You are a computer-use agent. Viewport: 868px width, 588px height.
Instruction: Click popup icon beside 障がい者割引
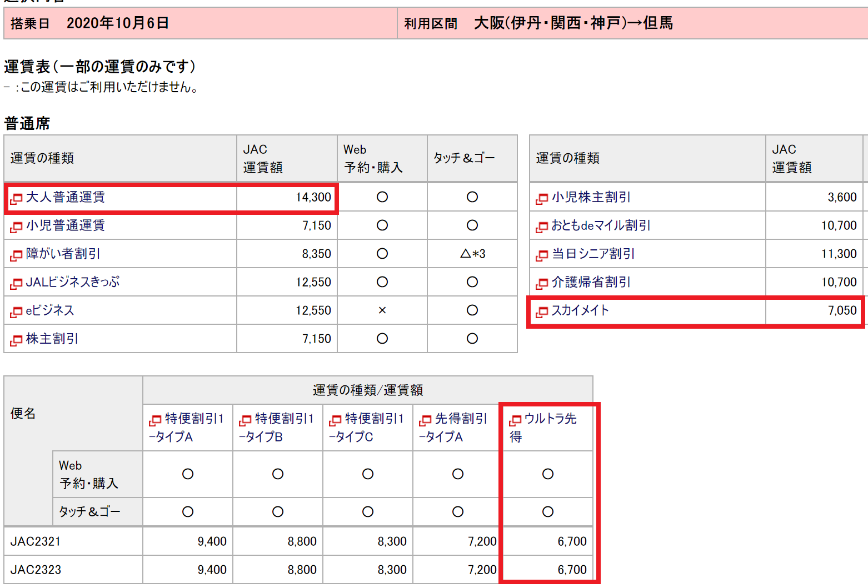coord(16,255)
